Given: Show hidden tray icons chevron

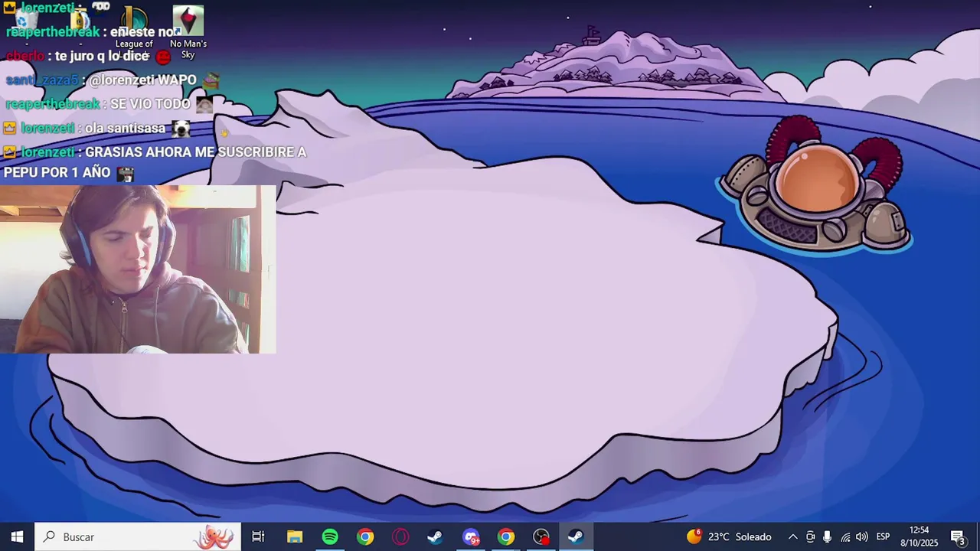Looking at the screenshot, I should click(x=792, y=536).
